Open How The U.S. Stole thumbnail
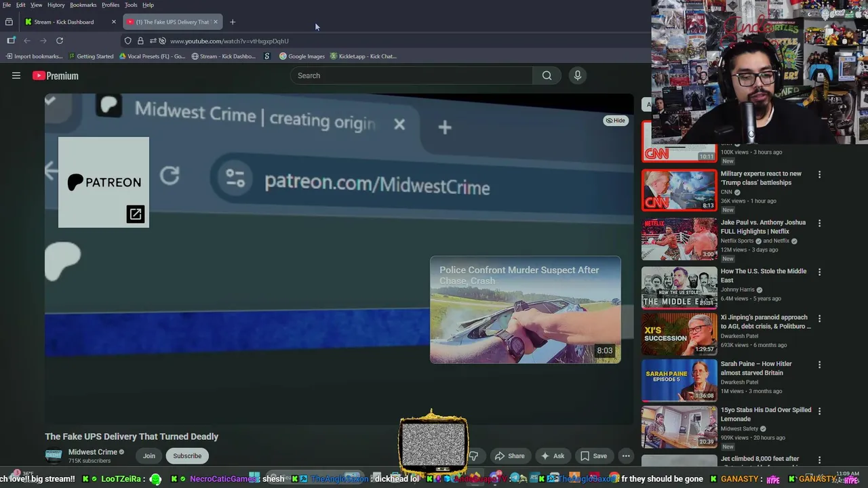This screenshot has width=868, height=488. click(x=679, y=287)
